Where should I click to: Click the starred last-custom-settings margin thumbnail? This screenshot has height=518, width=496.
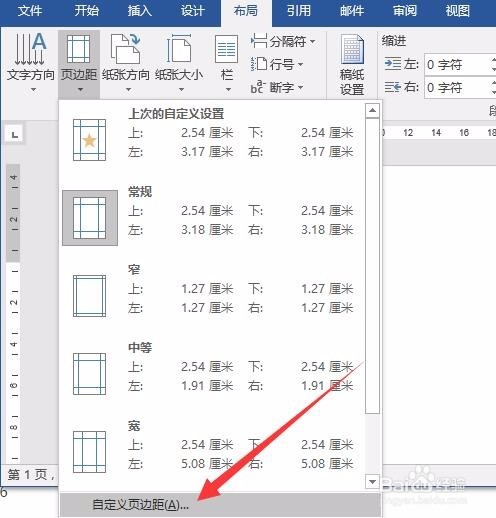[x=89, y=140]
